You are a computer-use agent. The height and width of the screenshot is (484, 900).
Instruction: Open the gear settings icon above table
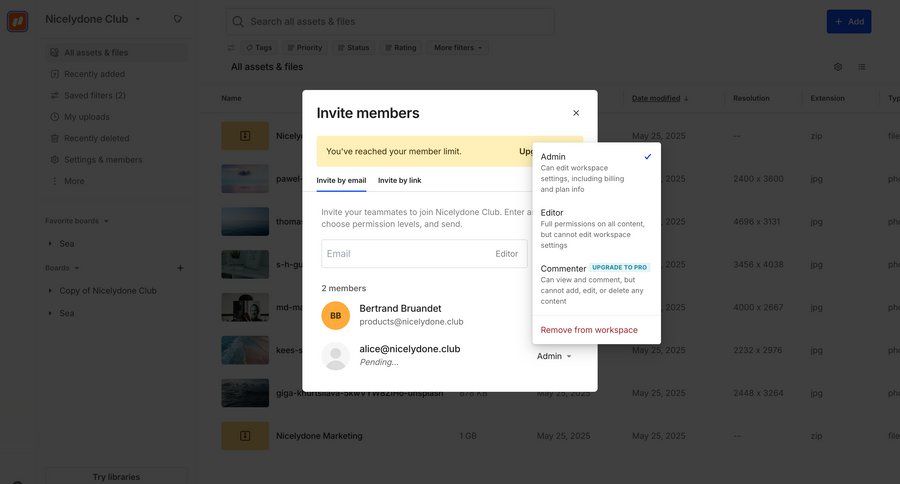point(838,67)
